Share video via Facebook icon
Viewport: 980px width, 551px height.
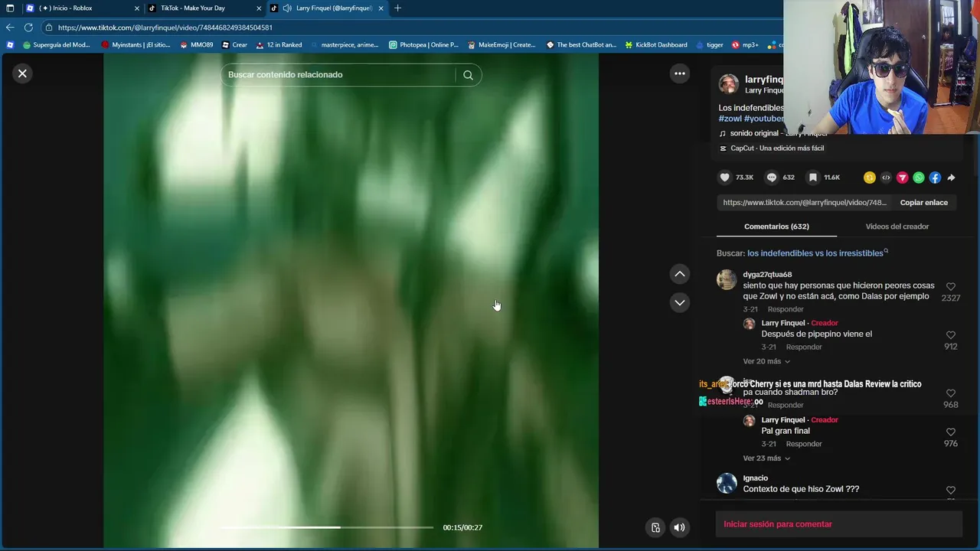click(x=935, y=178)
